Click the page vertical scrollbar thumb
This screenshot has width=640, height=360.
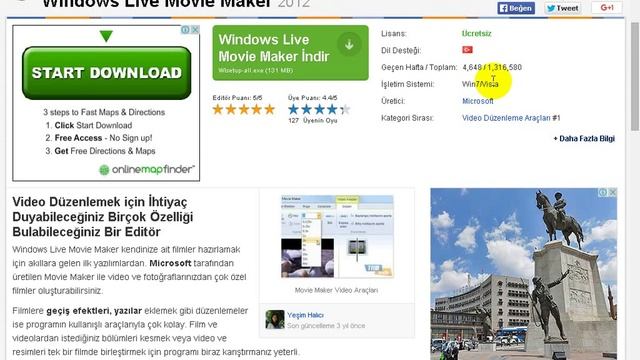[x=635, y=78]
